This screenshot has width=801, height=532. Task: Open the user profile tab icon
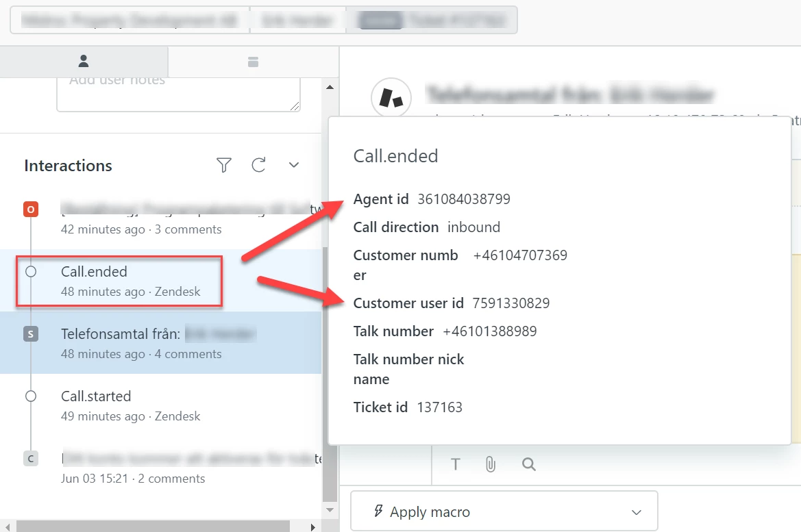click(84, 61)
